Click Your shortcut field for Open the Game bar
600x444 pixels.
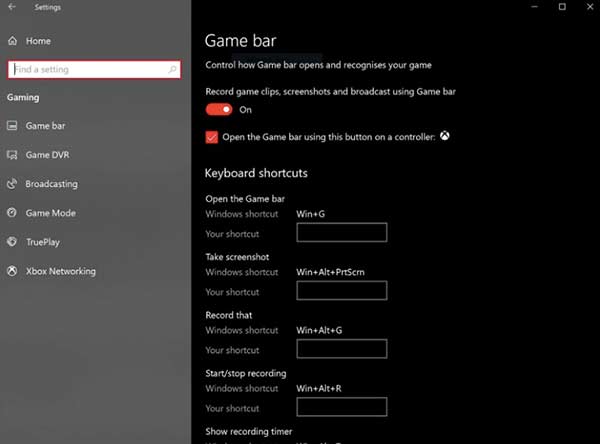342,232
